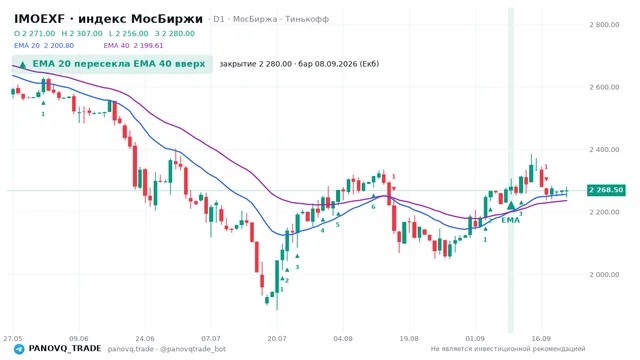The width and height of the screenshot is (640, 360).
Task: Click the open value 'O 2 271.00'
Action: tap(34, 33)
